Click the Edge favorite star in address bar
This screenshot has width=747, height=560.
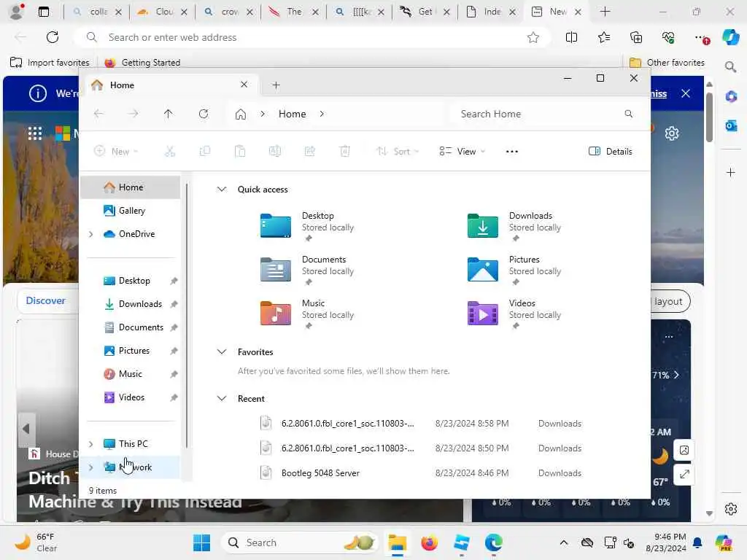pos(533,37)
